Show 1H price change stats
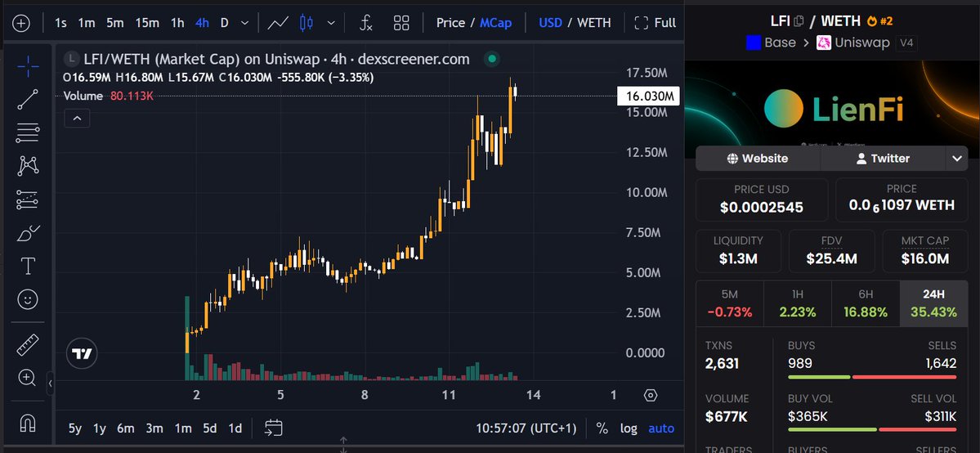 pyautogui.click(x=798, y=303)
